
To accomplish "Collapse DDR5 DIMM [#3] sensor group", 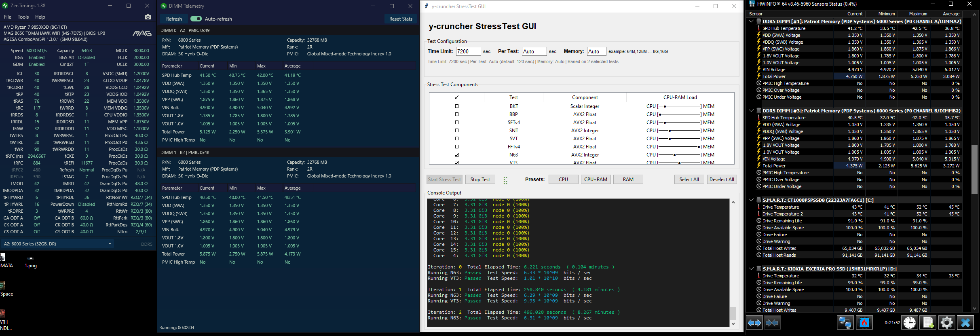I will tap(752, 111).
